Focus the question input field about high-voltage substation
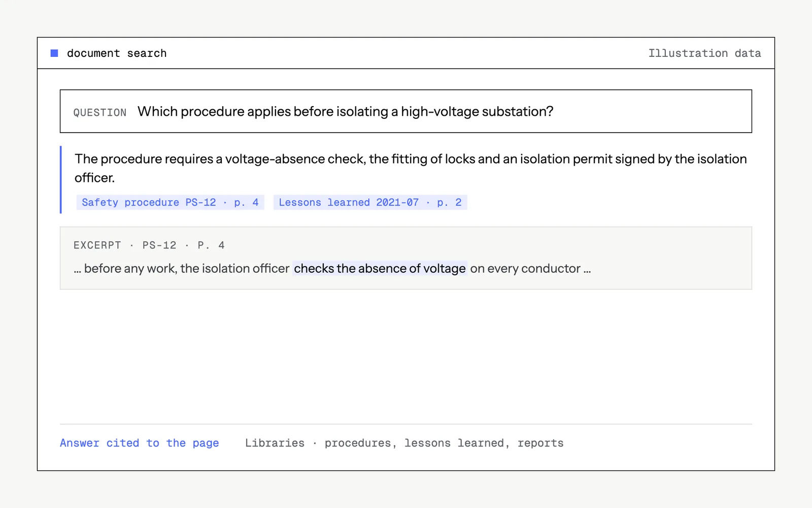 [x=406, y=111]
